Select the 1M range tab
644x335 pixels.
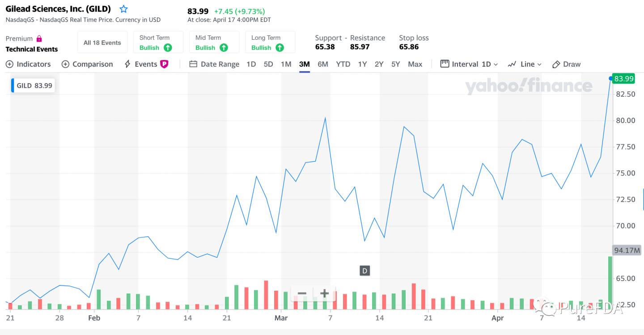pyautogui.click(x=286, y=64)
